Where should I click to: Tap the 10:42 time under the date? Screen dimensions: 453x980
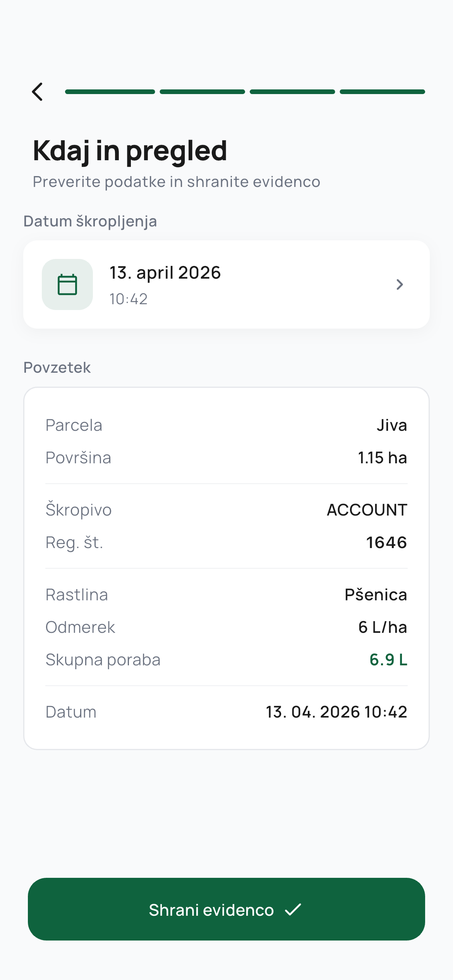click(129, 299)
